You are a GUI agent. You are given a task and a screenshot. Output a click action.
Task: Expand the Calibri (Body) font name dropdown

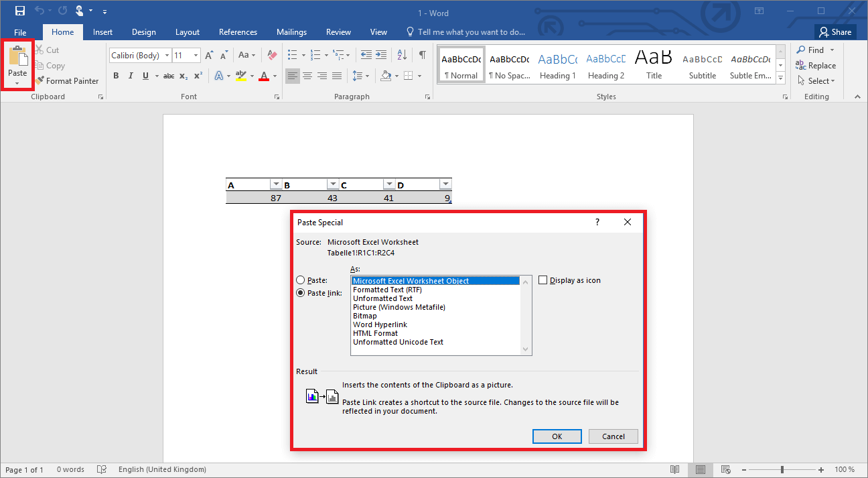(x=167, y=56)
